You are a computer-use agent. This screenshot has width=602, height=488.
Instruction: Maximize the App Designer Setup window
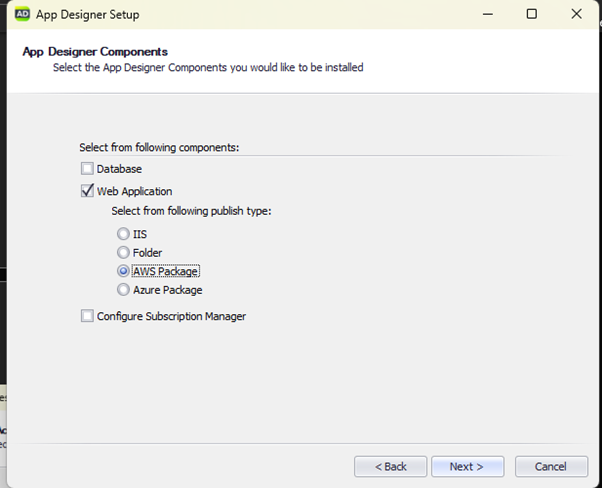(532, 14)
